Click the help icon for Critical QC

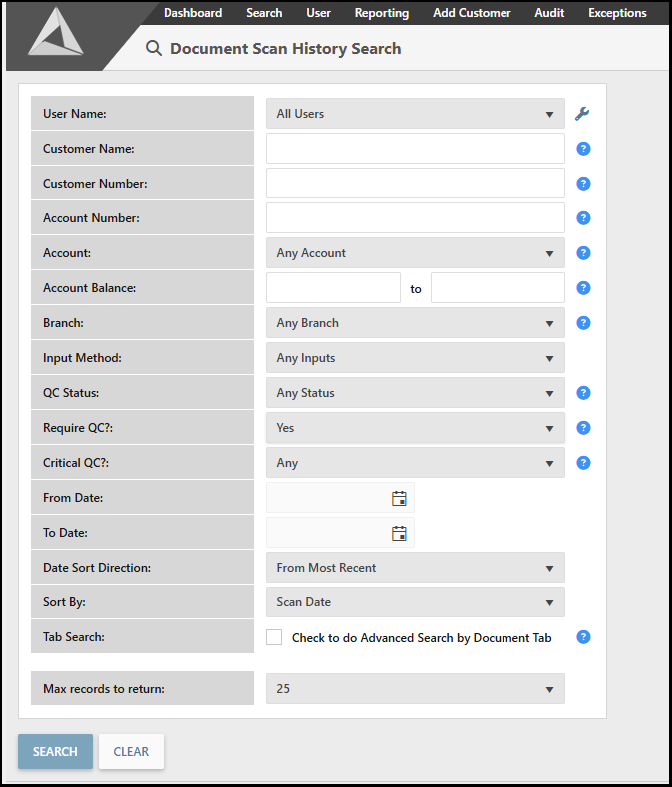[x=584, y=463]
